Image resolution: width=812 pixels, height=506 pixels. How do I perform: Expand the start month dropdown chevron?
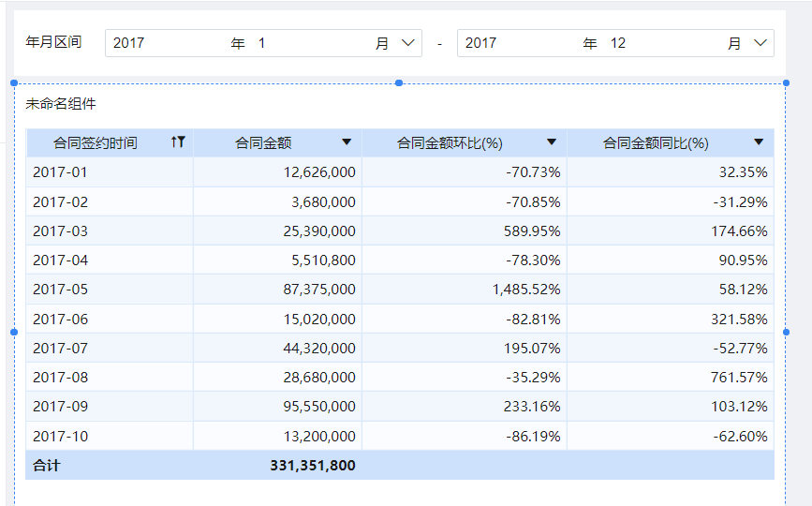[x=408, y=43]
